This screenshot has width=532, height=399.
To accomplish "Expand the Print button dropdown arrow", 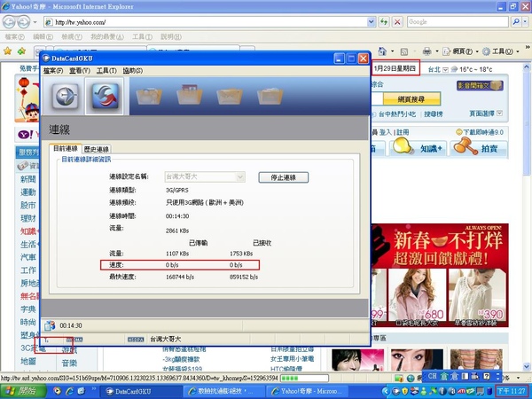I will tap(436, 51).
